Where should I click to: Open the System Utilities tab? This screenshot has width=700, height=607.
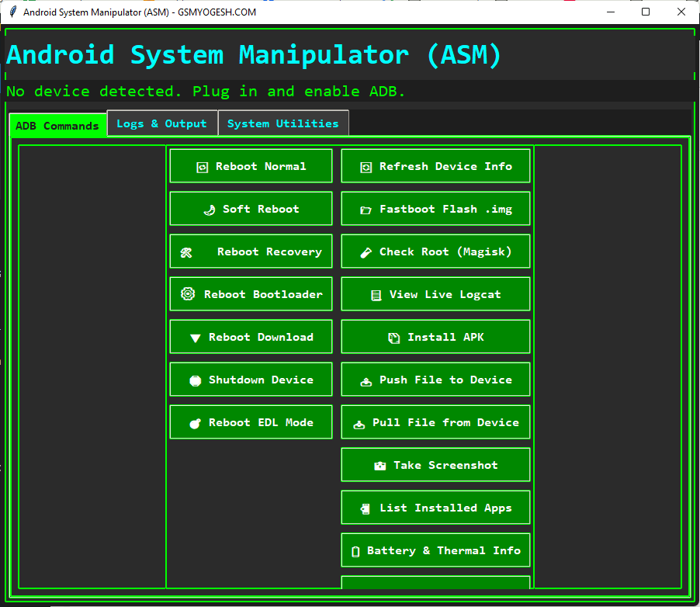(x=282, y=123)
